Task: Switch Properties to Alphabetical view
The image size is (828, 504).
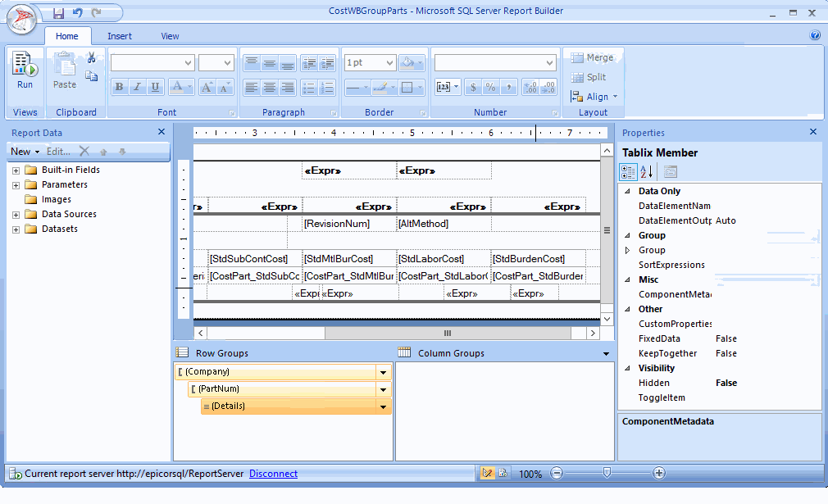Action: tap(647, 171)
